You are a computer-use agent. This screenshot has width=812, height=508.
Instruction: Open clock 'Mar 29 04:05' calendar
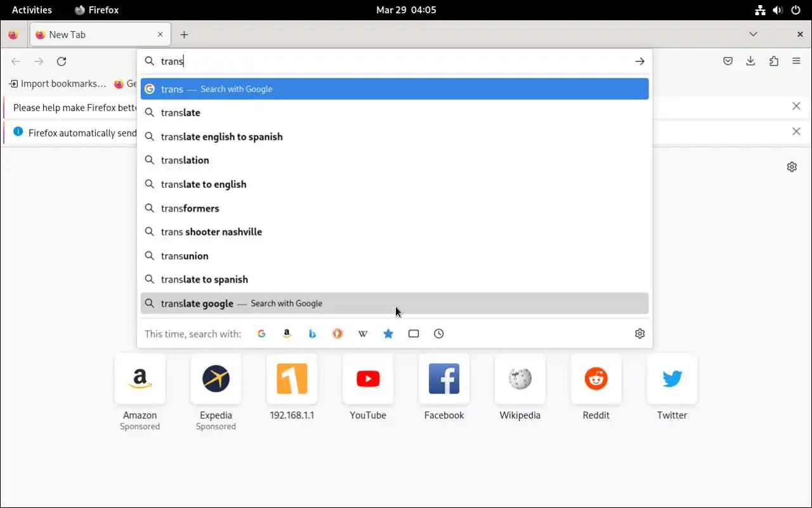tap(406, 10)
